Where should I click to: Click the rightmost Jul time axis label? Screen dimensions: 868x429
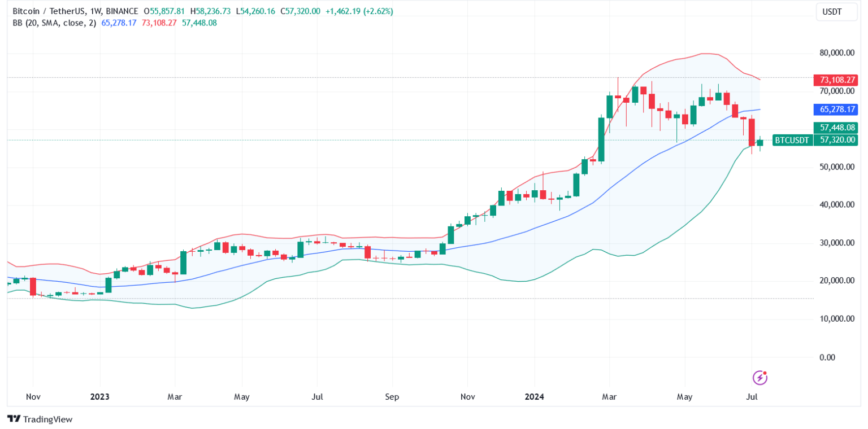(x=752, y=397)
